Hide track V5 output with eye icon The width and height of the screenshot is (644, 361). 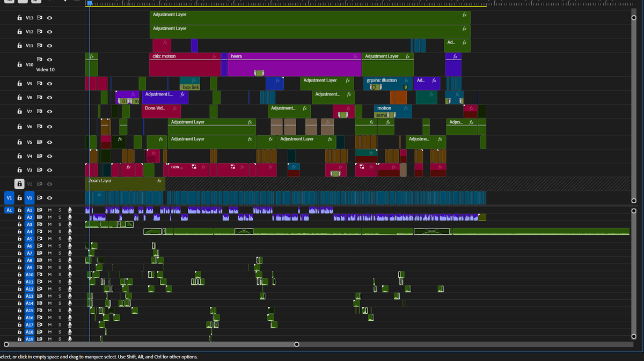[x=49, y=143]
